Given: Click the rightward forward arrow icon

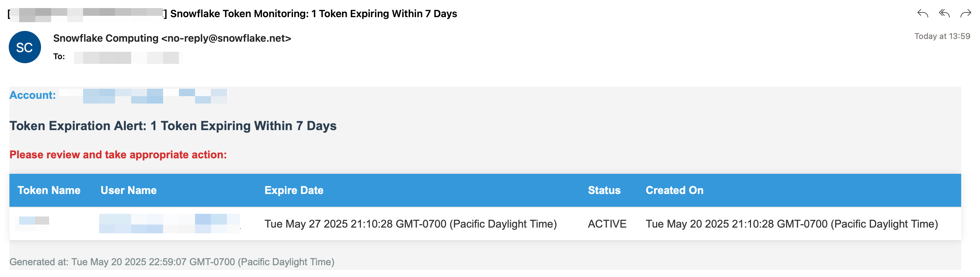Looking at the screenshot, I should 966,13.
